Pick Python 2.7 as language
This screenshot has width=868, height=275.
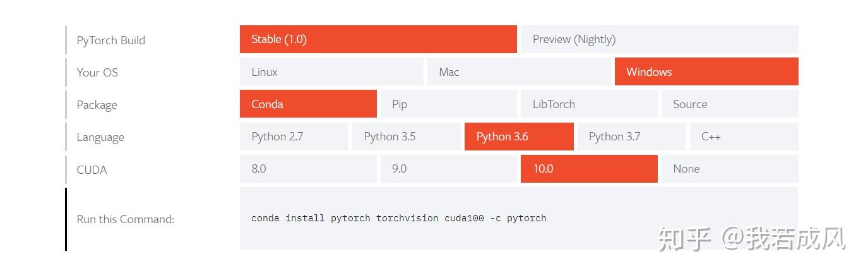coord(294,137)
